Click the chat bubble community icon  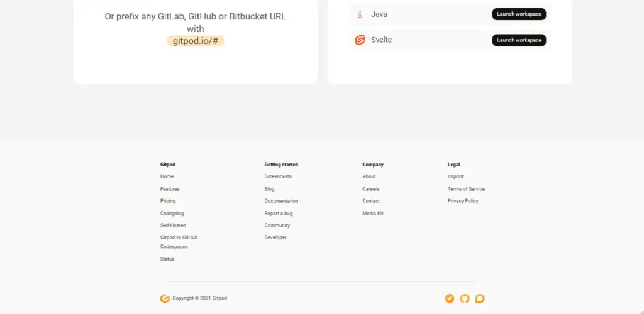tap(480, 299)
